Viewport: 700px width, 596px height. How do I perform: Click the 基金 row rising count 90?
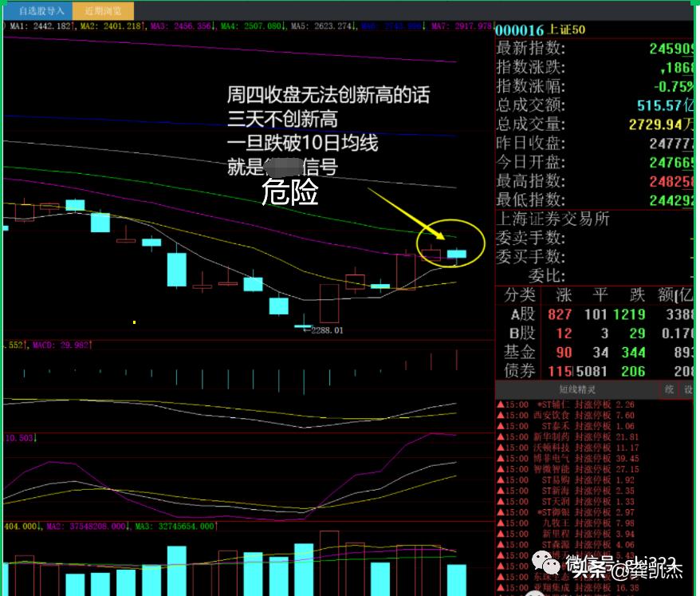pos(564,353)
